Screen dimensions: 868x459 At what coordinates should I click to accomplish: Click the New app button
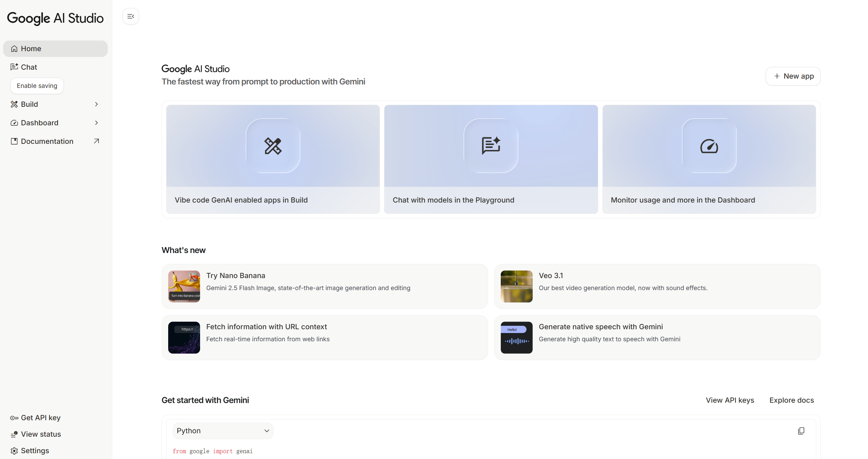(793, 76)
